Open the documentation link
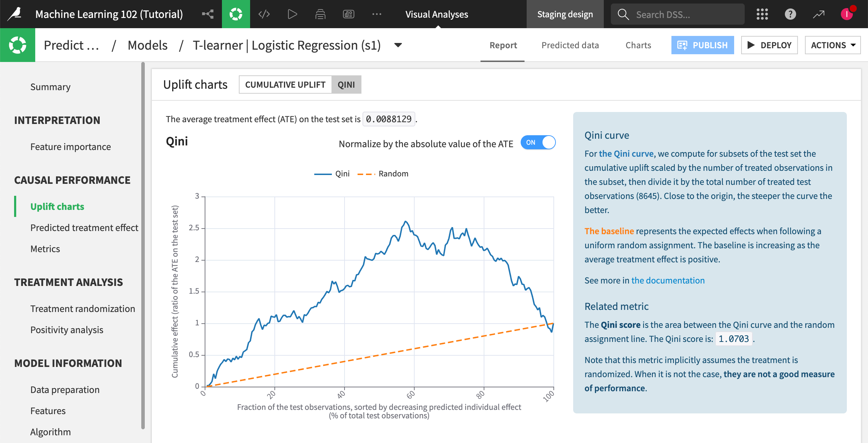 coord(668,280)
